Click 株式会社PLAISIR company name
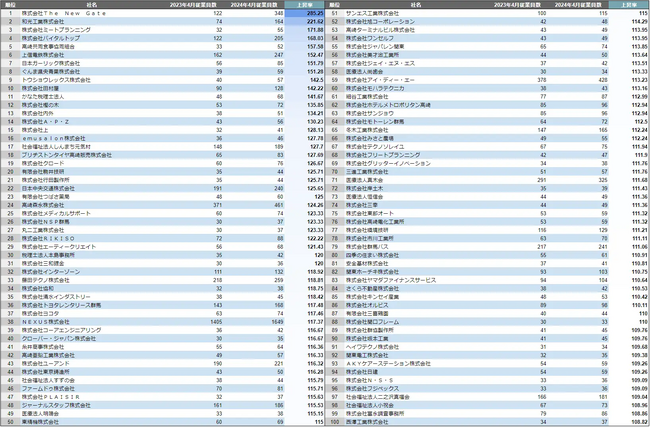Screen dimensions: 650x428 (x=51, y=397)
